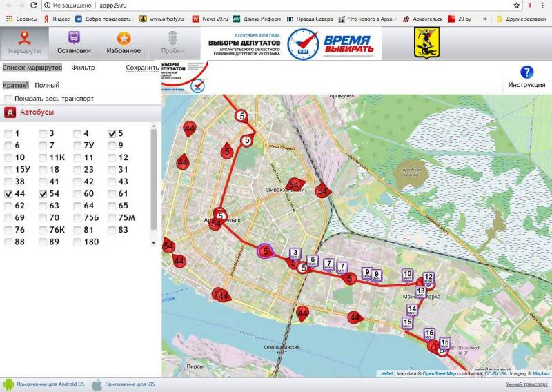
Task: Select the Полный list view
Action: pyautogui.click(x=47, y=85)
